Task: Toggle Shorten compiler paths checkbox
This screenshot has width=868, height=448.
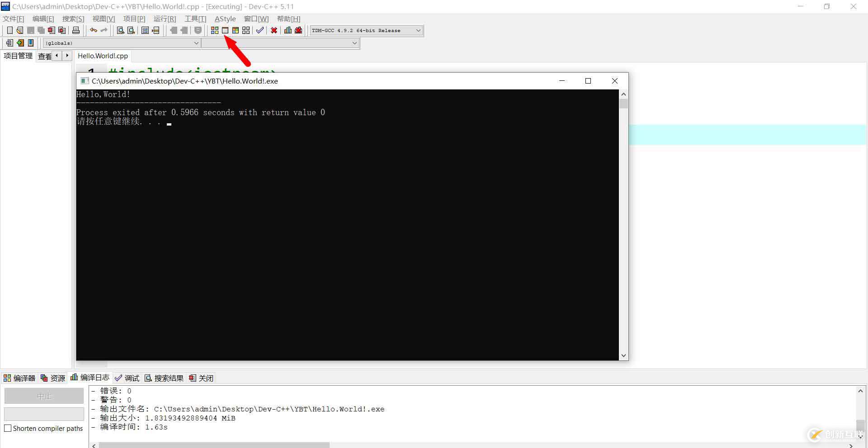Action: pyautogui.click(x=8, y=428)
